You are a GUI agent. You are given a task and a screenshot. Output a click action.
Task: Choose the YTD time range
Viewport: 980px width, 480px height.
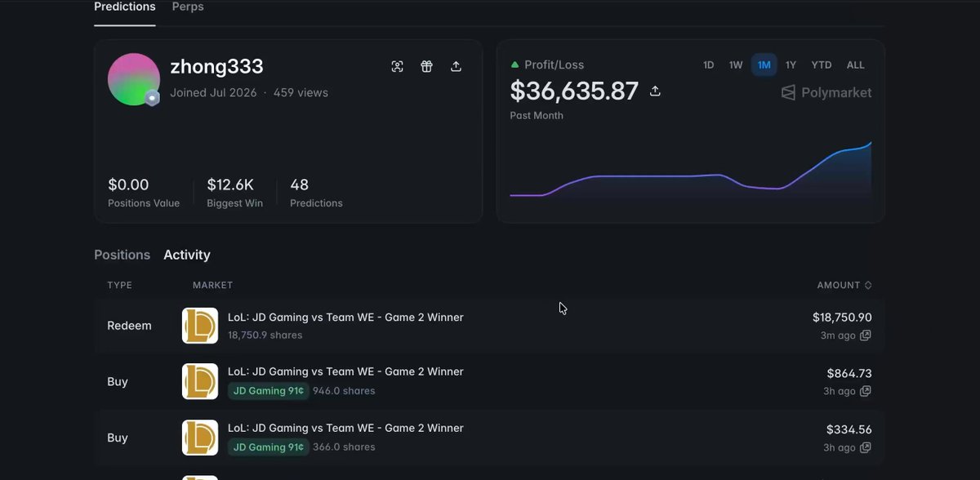pos(822,65)
